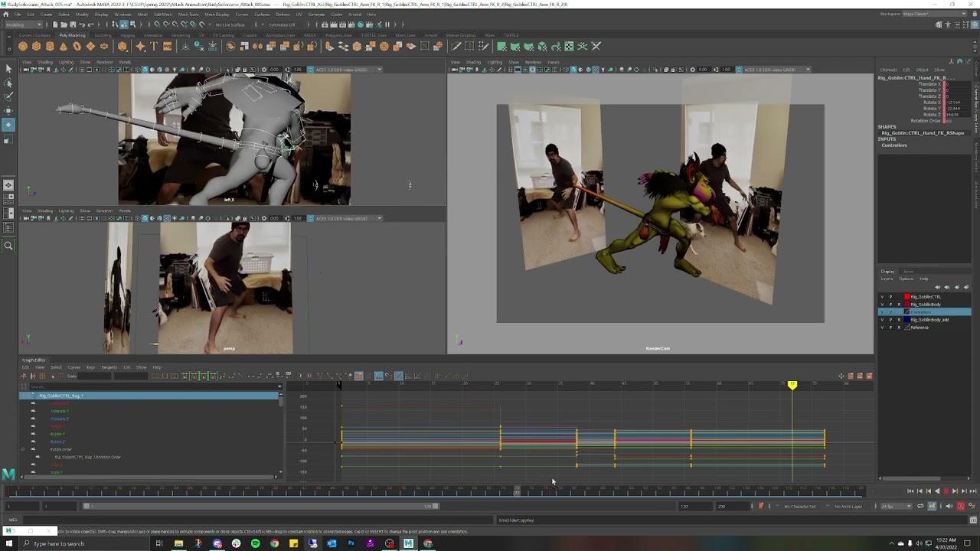
Task: Select Move Nearest Picked Key tool in Graph Editor
Action: [24, 376]
